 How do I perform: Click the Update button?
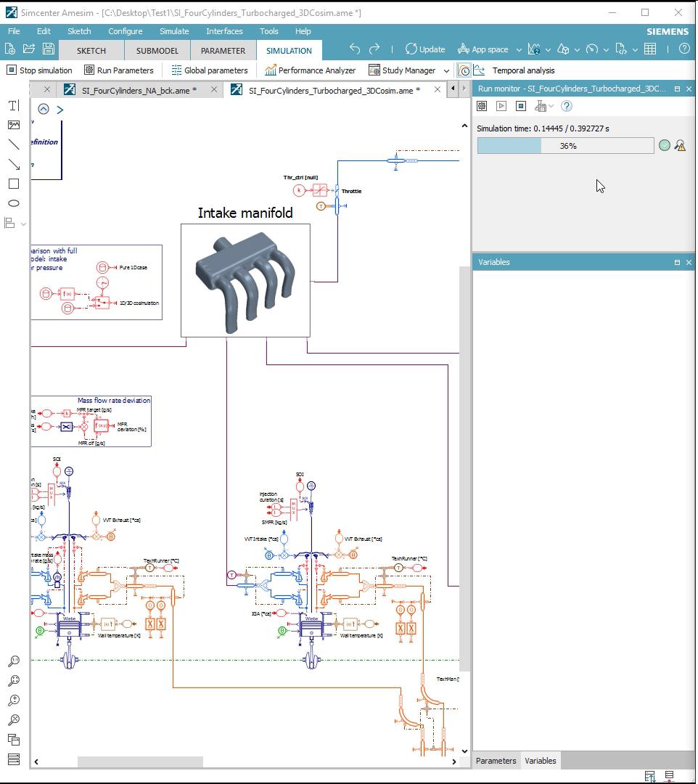(x=425, y=49)
